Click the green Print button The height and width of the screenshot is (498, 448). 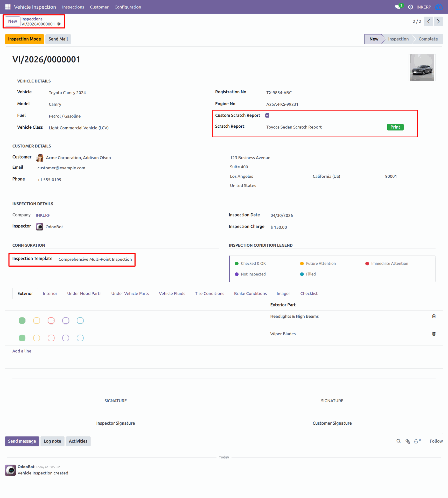pos(395,127)
